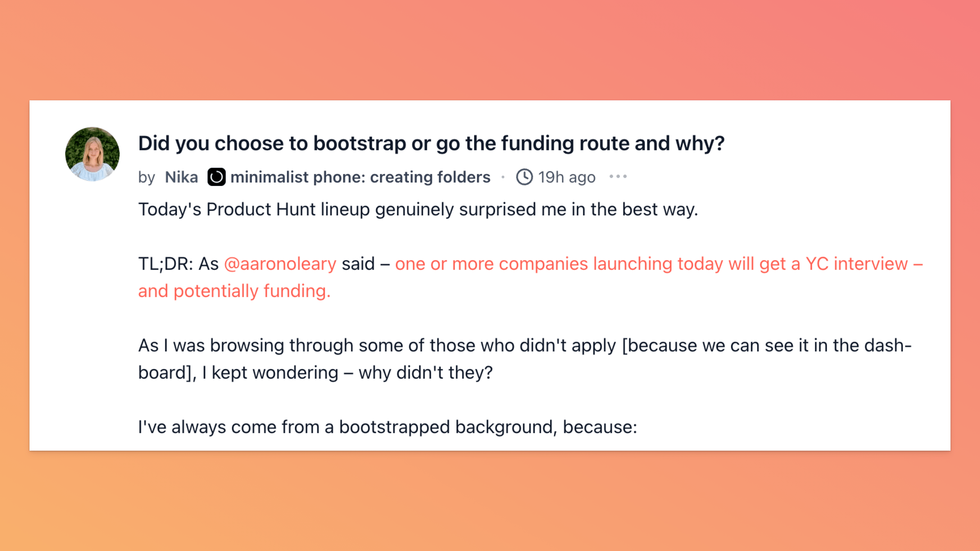Follow the 'one or more companies launching today' link

pyautogui.click(x=659, y=264)
